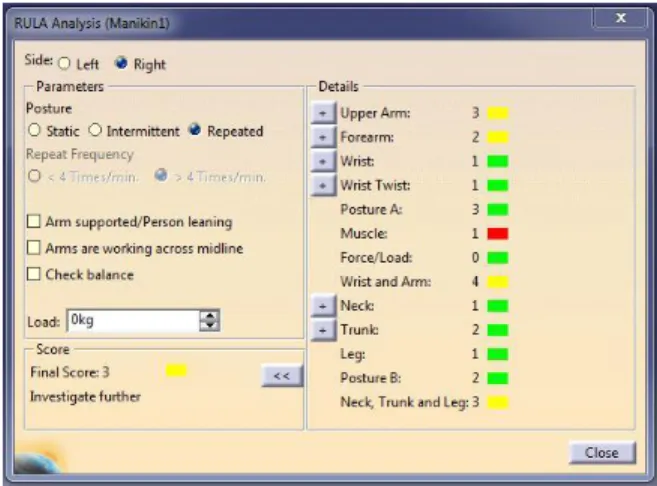The image size is (657, 486).
Task: Select the Repeated posture option
Action: pos(195,129)
